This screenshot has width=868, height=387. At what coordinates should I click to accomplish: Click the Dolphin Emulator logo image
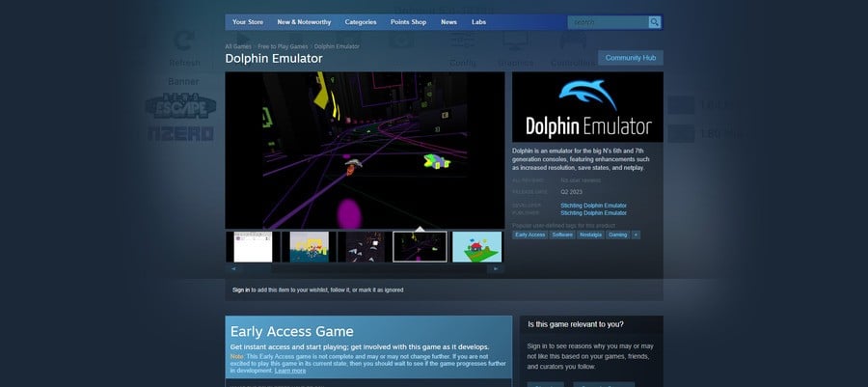pyautogui.click(x=587, y=107)
